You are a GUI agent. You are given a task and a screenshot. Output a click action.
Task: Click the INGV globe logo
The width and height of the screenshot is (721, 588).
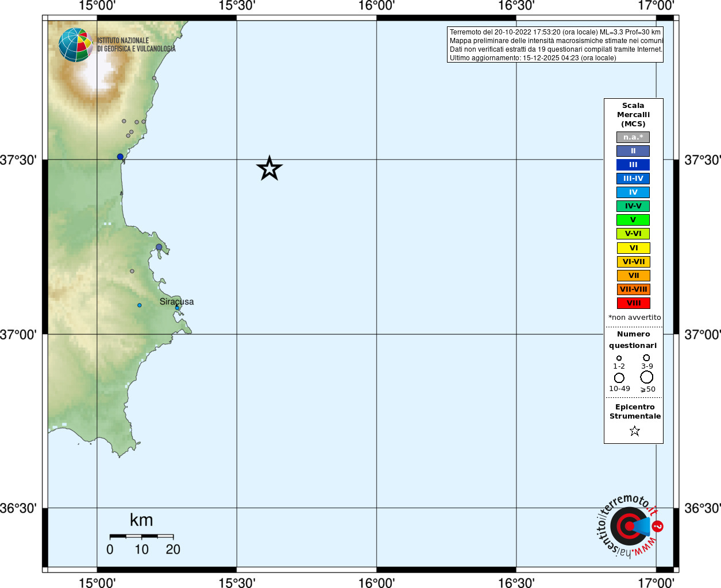click(75, 45)
